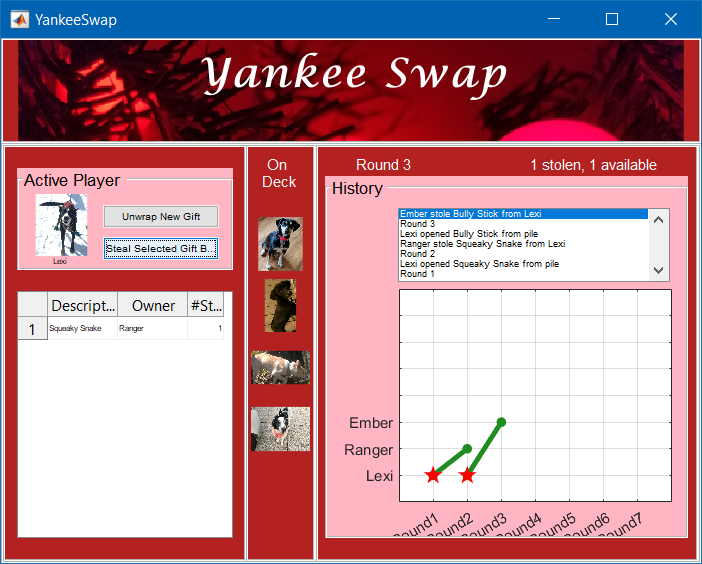The width and height of the screenshot is (702, 564).
Task: Click the Description column header in gift table
Action: (x=82, y=306)
